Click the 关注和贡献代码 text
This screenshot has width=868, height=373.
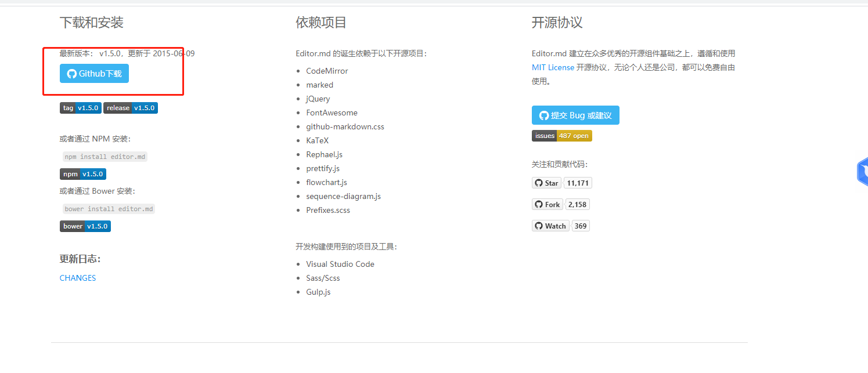[560, 164]
